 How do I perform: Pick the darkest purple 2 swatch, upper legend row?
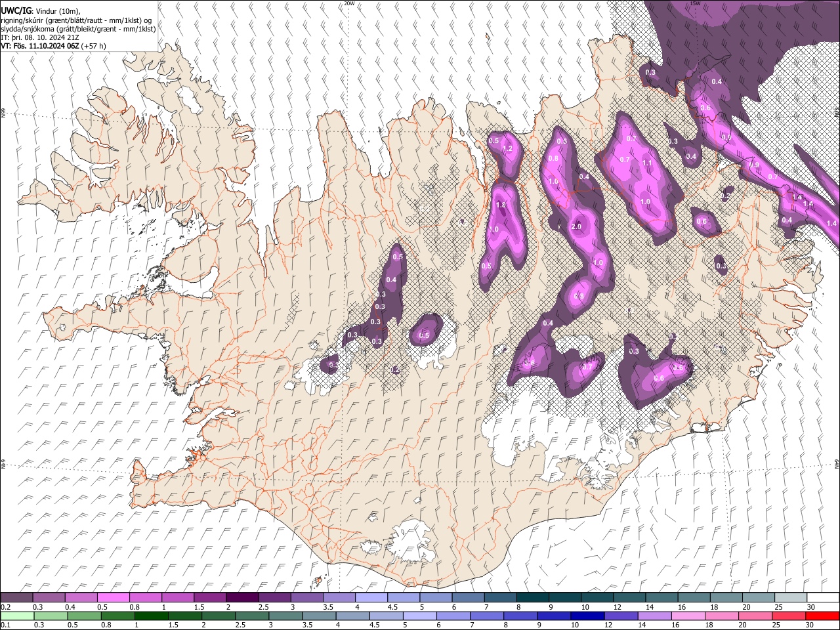(x=242, y=597)
